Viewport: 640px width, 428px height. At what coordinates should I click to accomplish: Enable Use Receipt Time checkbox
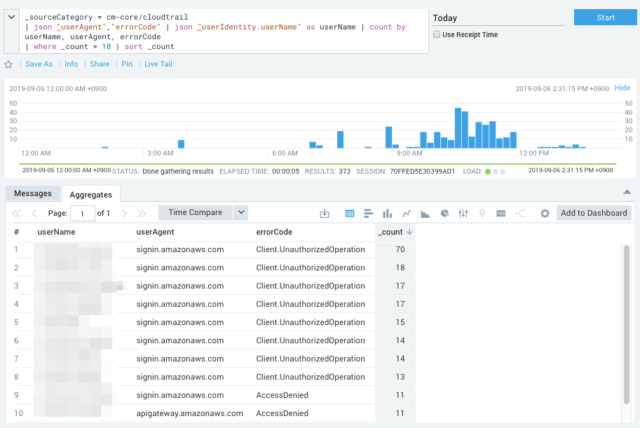click(437, 35)
